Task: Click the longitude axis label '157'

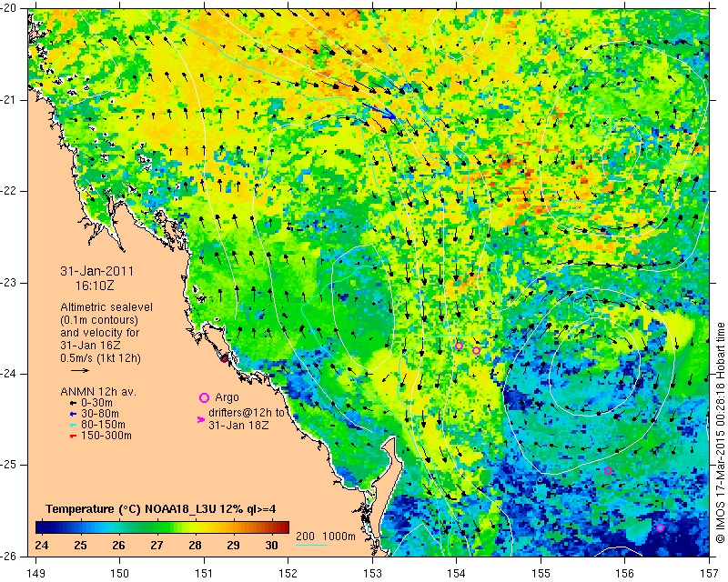Action: 709,574
